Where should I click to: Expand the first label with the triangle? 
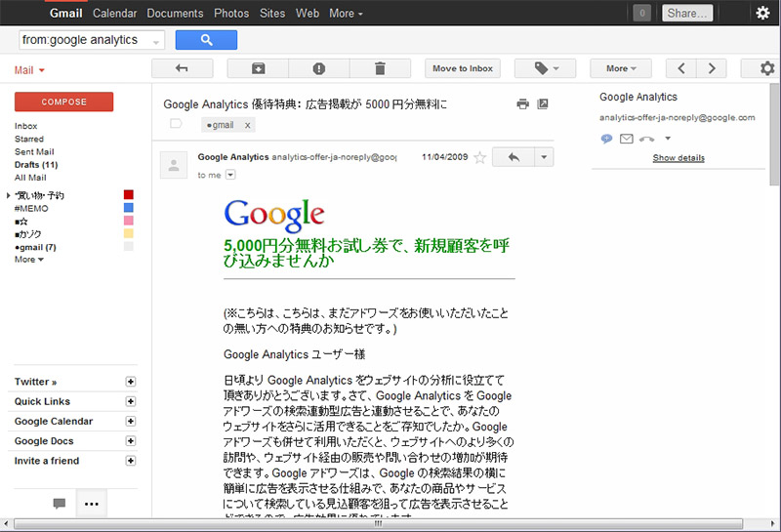click(x=9, y=195)
